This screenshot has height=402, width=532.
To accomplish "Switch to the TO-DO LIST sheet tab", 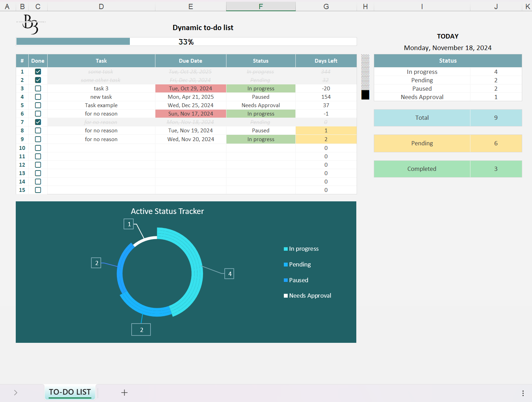I will tap(70, 392).
